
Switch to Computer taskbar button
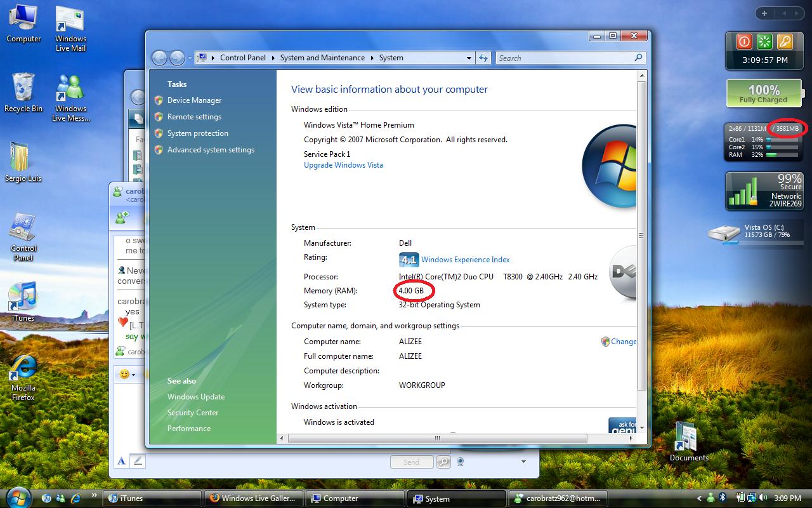coord(355,498)
